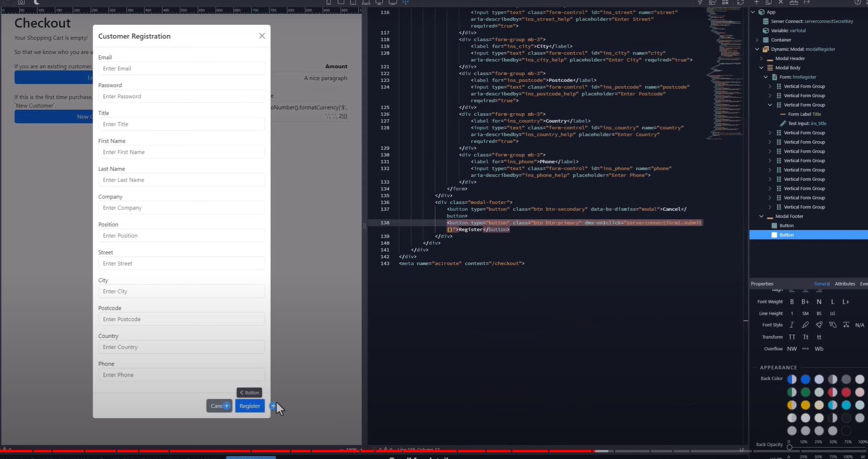Toggle dark mode moon icon
868x459 pixels.
(37, 2)
